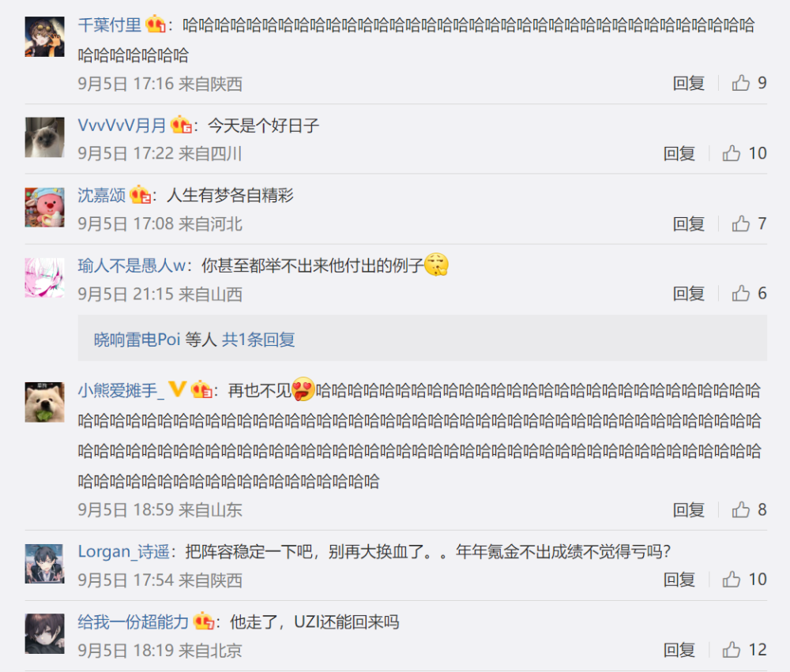This screenshot has height=672, width=790.
Task: Like 瑜人不是愚人w's comment with 6 likes
Action: 749,293
